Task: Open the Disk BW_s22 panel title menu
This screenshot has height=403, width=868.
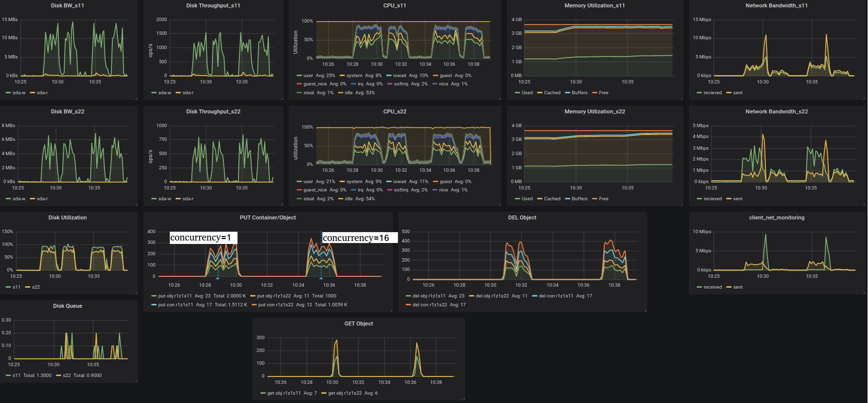Action: 68,111
